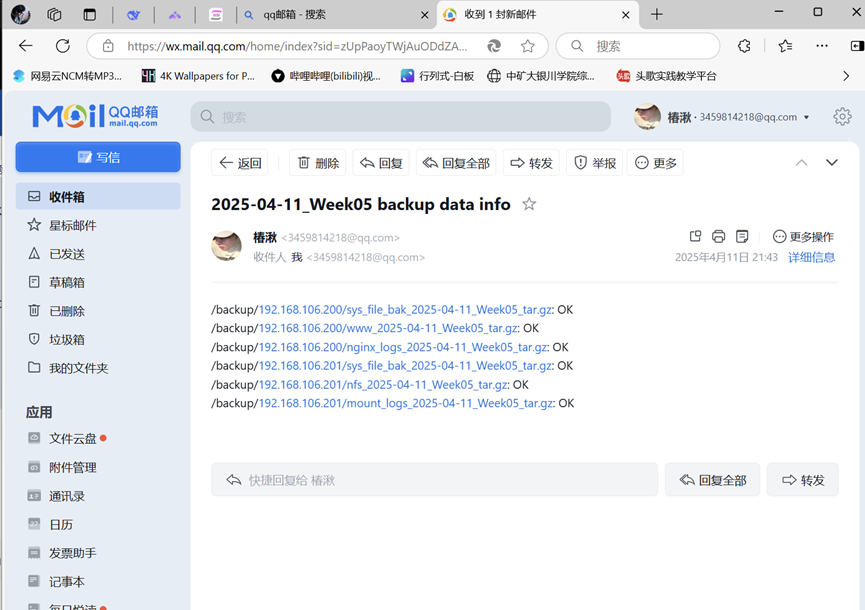Open browser profile avatar
This screenshot has width=865, height=610.
point(20,14)
